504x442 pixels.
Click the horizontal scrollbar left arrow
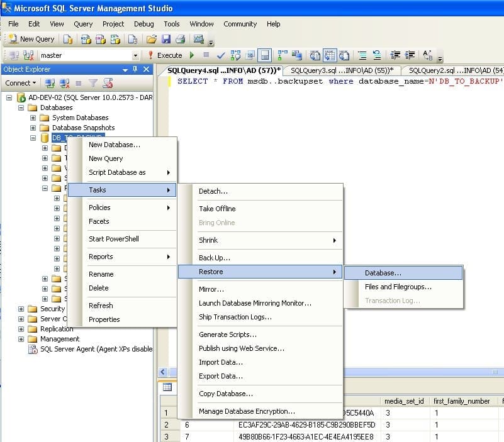click(x=162, y=372)
